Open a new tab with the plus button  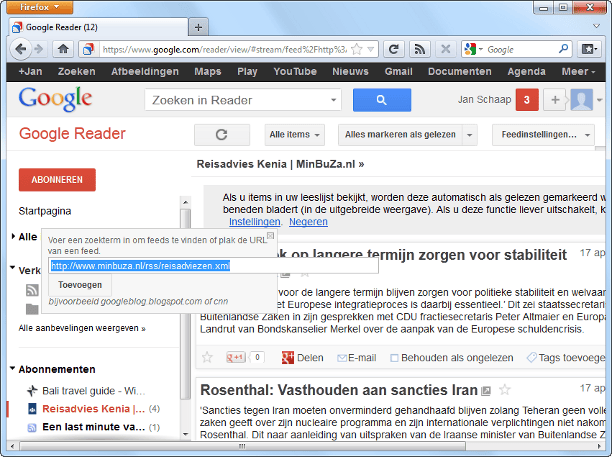198,27
